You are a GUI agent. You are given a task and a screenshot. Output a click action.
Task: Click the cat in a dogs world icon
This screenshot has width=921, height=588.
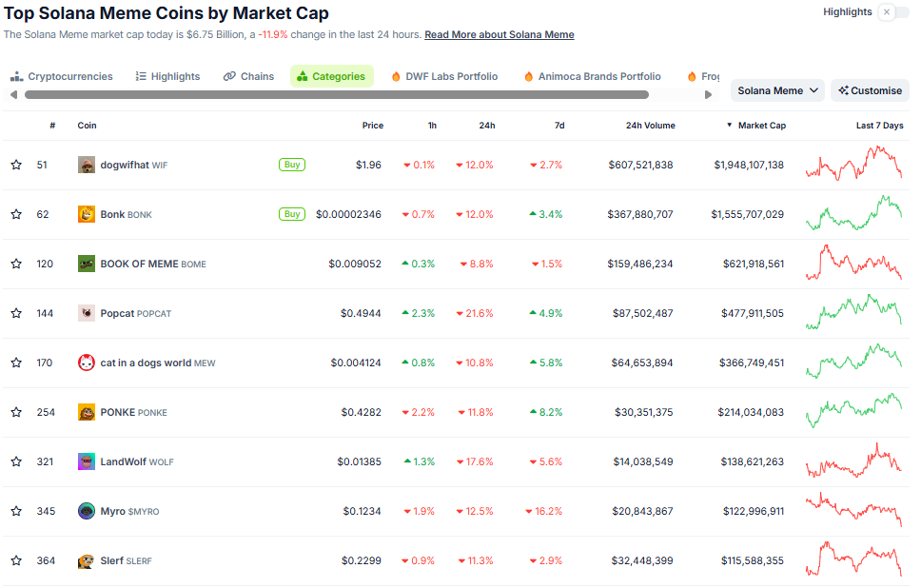(x=86, y=363)
